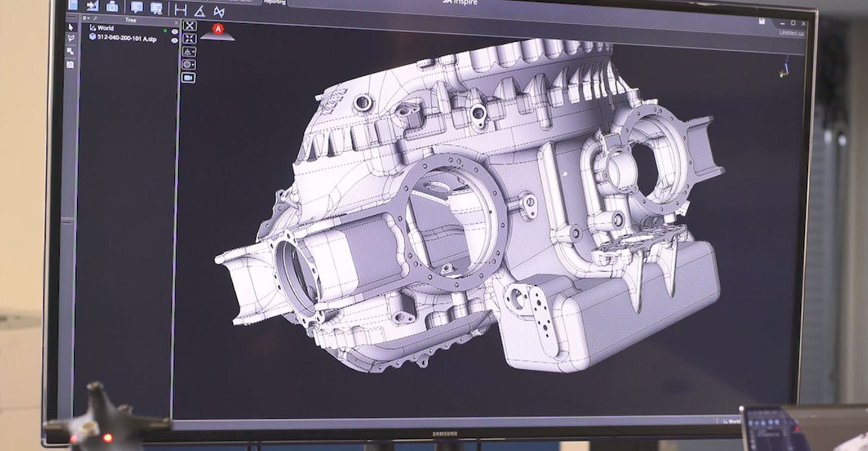
Task: Add a callout with the speech bubble icon
Action: [x=136, y=7]
